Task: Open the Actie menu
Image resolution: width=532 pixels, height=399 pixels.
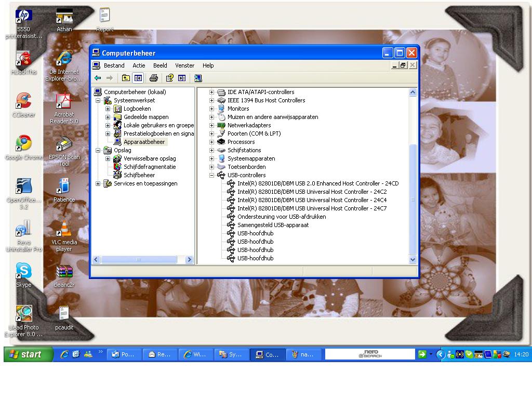Action: tap(139, 65)
